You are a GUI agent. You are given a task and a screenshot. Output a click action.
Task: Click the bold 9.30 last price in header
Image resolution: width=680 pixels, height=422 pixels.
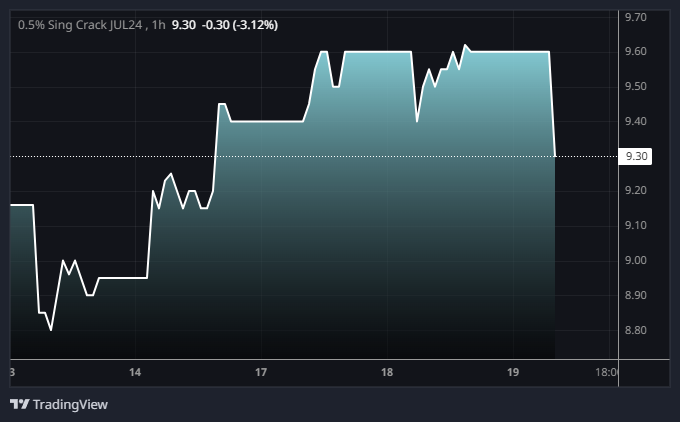[x=186, y=24]
